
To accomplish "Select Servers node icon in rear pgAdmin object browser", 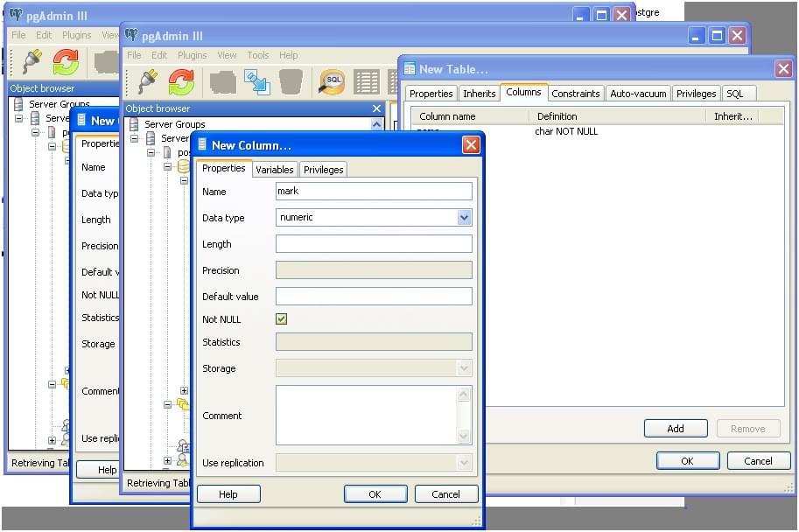I will point(35,118).
